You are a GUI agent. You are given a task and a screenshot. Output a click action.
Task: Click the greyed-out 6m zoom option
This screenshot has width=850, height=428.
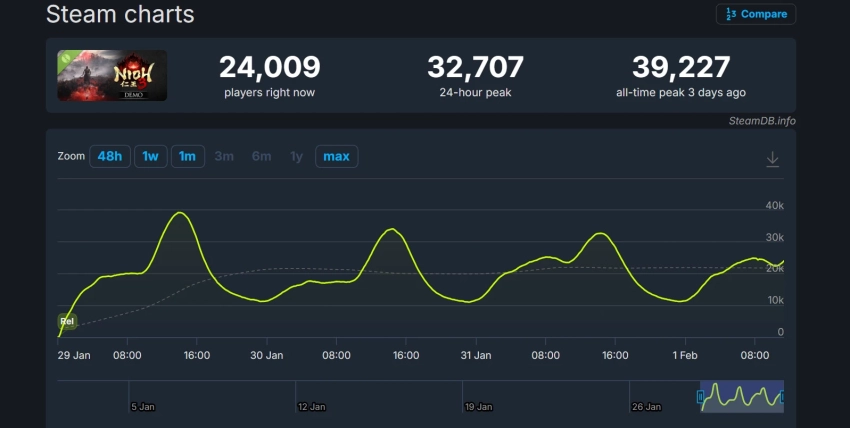coord(261,157)
